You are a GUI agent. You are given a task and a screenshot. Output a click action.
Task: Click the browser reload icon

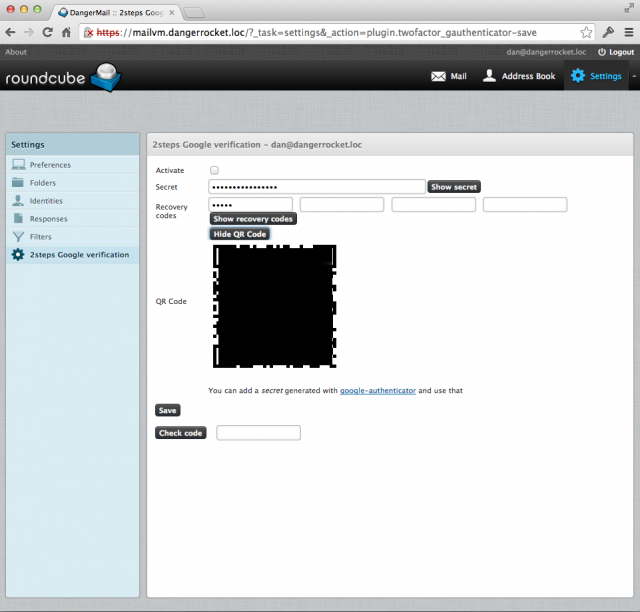coord(48,32)
